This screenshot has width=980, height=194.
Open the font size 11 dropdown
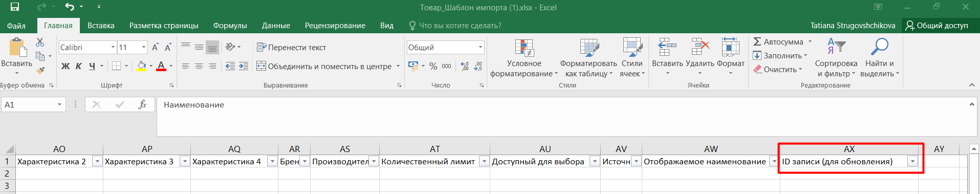(144, 47)
